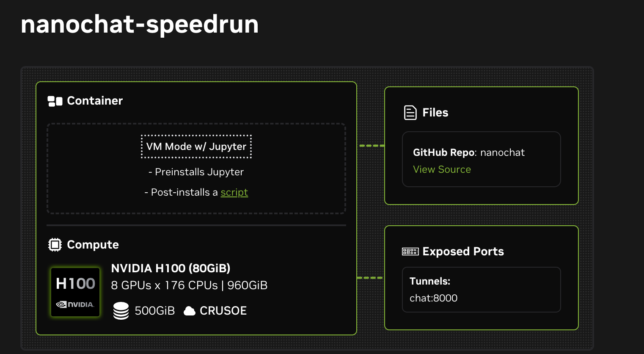Click the Files document icon
The image size is (644, 354).
410,113
